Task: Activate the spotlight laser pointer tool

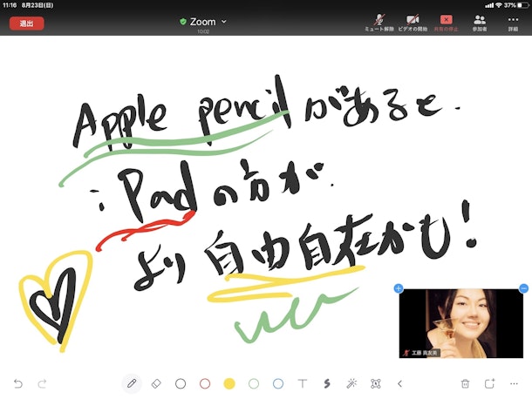Action: pos(351,383)
